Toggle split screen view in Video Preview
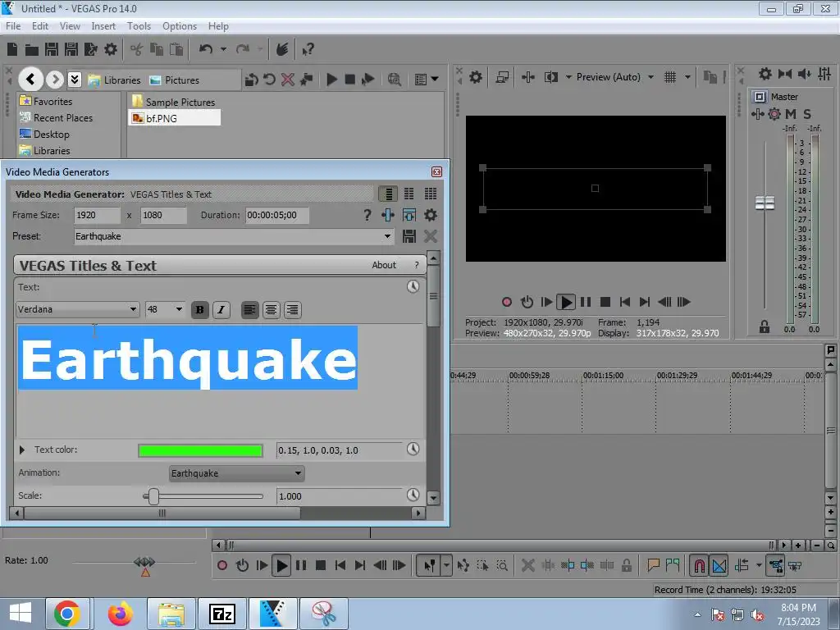The height and width of the screenshot is (630, 840). (550, 77)
